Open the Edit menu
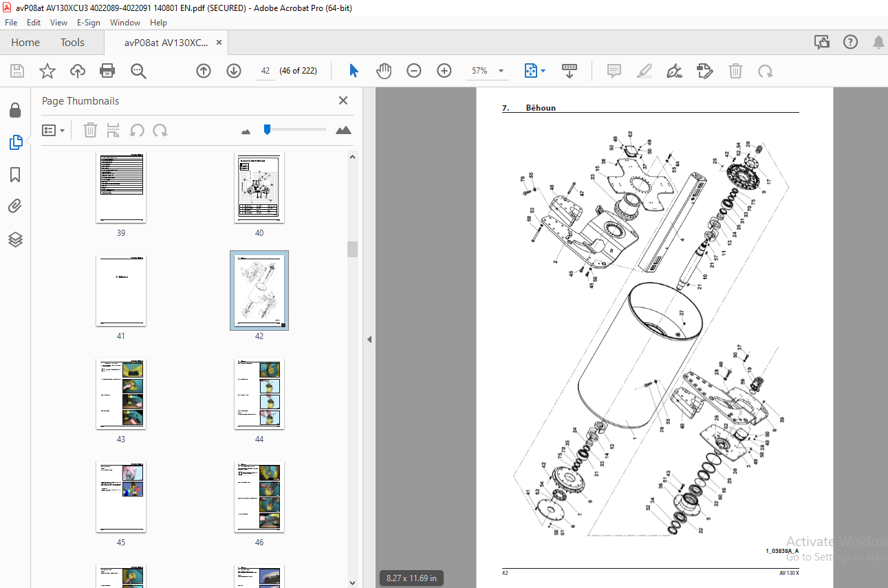This screenshot has width=888, height=588. (34, 23)
